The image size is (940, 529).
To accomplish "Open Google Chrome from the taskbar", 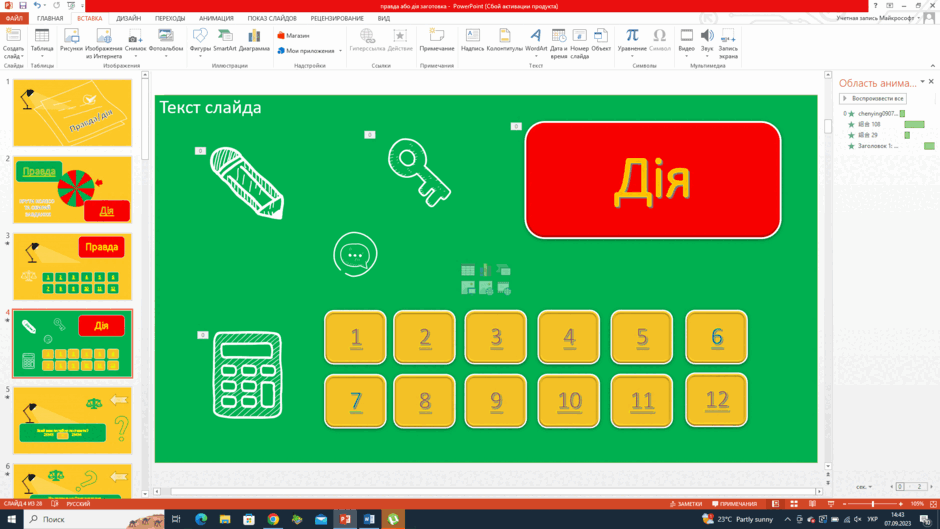I will [273, 519].
